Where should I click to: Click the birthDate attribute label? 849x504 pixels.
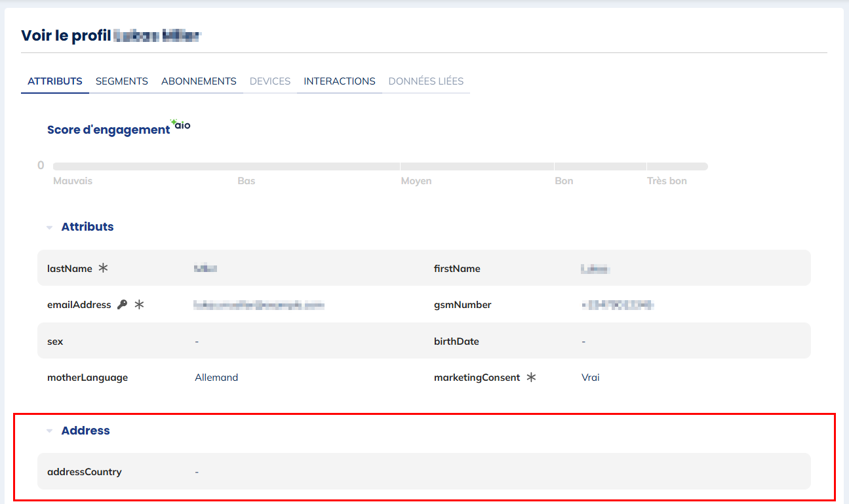tap(456, 341)
